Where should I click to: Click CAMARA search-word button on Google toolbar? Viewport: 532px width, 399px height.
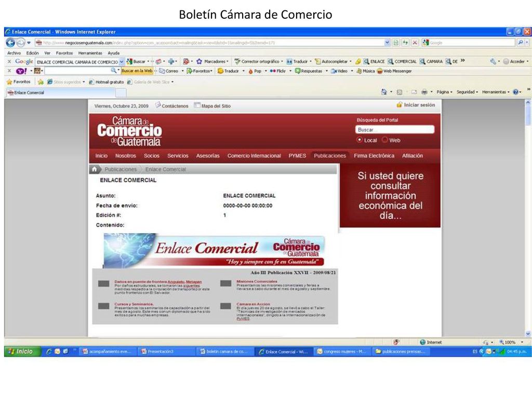431,61
